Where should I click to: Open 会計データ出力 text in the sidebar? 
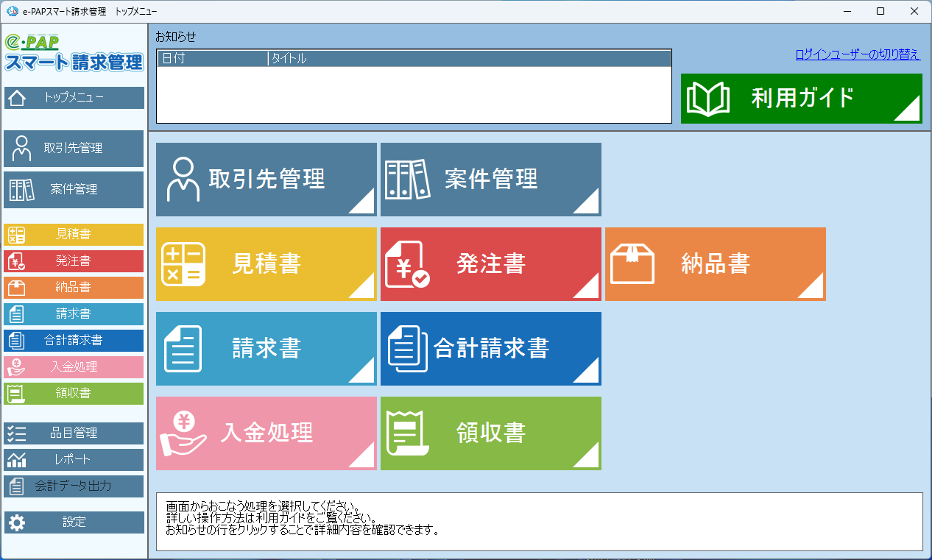[74, 486]
